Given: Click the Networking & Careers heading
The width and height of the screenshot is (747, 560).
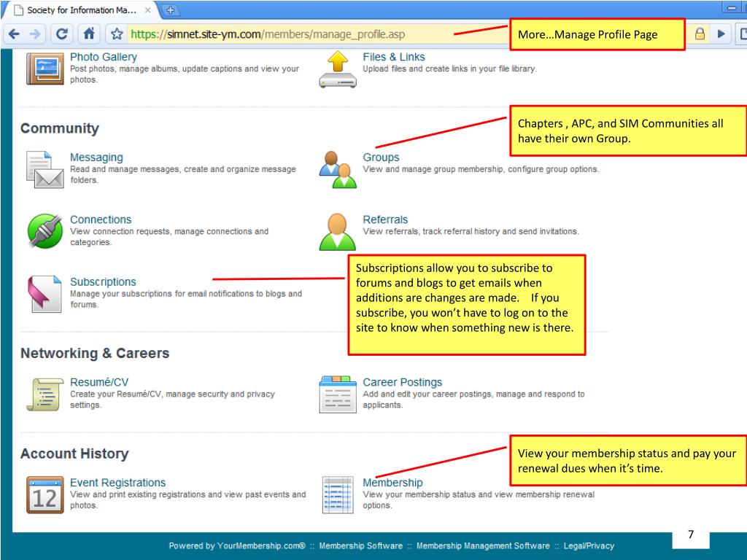Looking at the screenshot, I should click(x=95, y=353).
